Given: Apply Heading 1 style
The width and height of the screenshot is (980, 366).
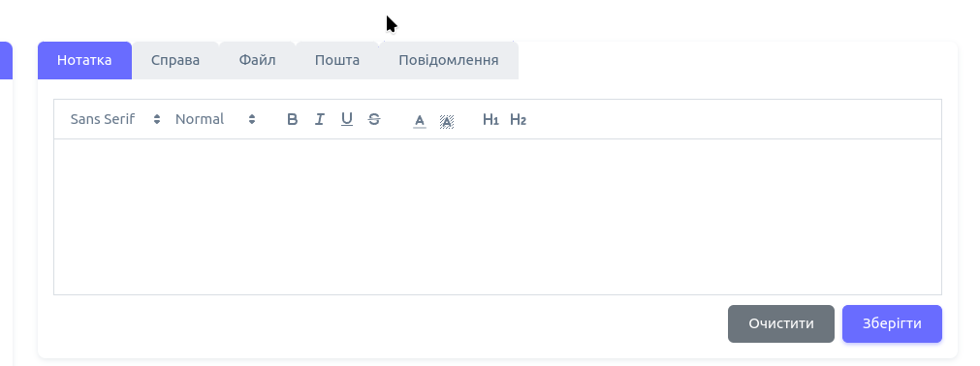Looking at the screenshot, I should (490, 119).
